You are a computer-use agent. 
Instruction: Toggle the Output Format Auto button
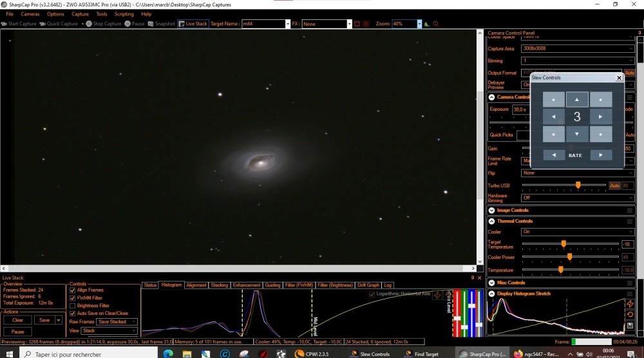pos(630,73)
